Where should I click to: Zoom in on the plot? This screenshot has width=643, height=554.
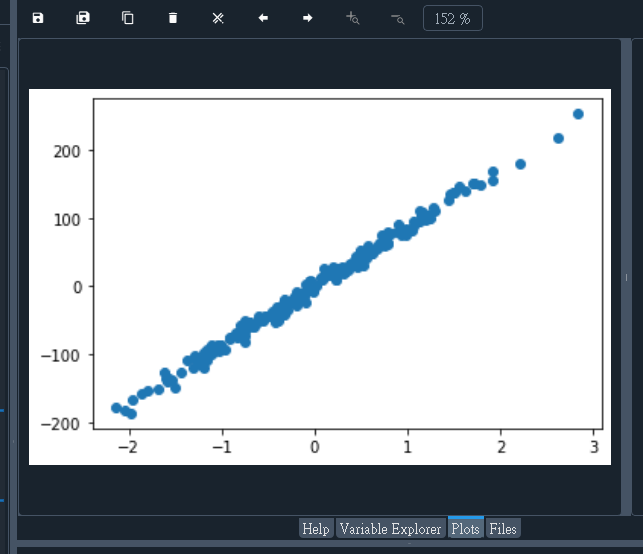(x=353, y=18)
